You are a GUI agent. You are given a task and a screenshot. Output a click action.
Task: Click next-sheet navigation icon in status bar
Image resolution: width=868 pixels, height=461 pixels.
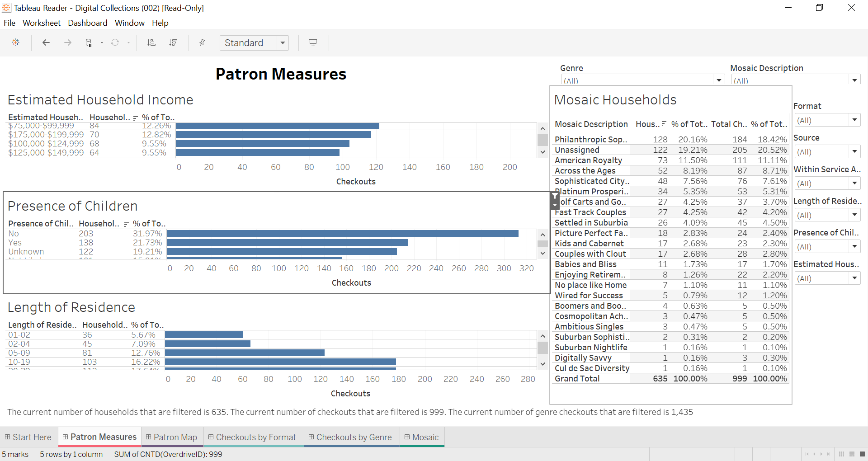point(821,454)
